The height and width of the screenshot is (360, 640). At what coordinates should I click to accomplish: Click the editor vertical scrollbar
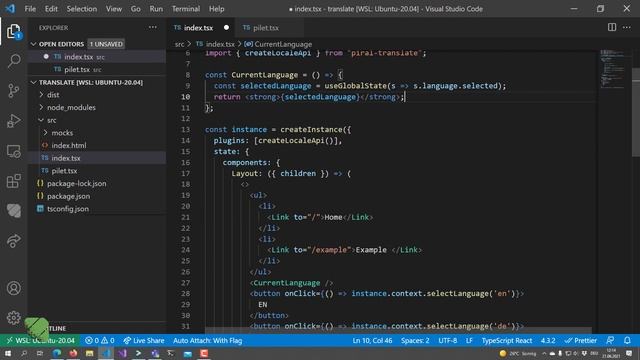(x=636, y=112)
